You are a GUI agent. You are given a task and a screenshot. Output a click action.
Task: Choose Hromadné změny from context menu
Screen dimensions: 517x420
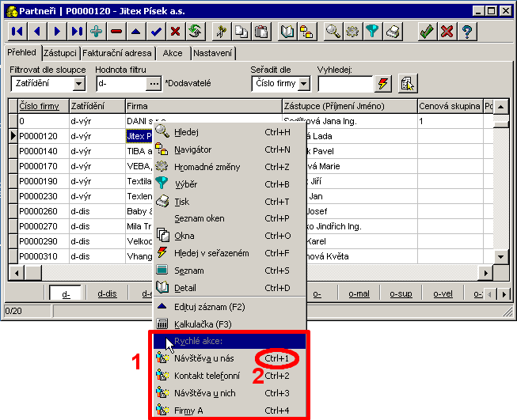point(206,166)
